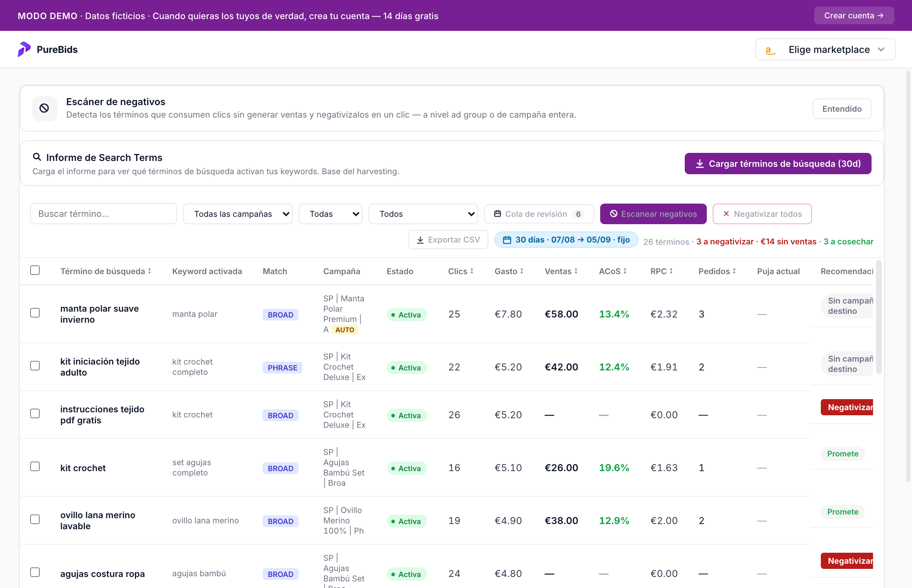Click the calendar icon in Cola de revisión
912x588 pixels.
[498, 214]
